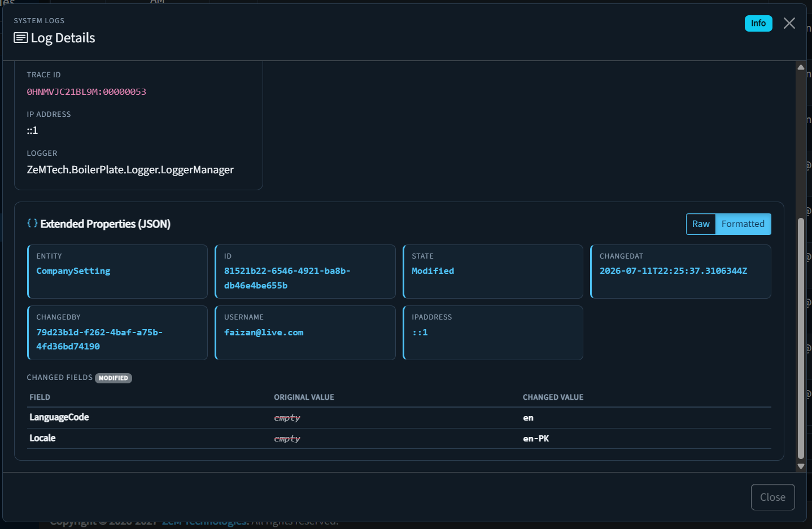812x529 pixels.
Task: Close the Log Details dialog with X icon
Action: coord(789,23)
